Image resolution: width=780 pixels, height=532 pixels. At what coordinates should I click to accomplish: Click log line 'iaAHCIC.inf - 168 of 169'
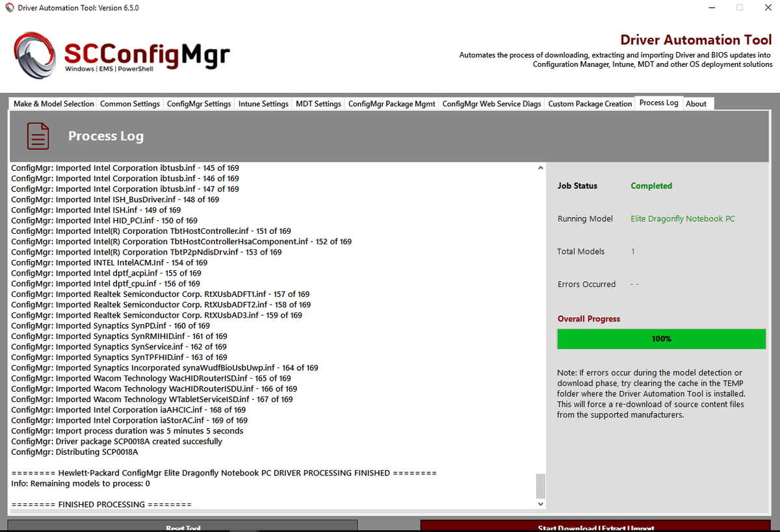tap(129, 410)
